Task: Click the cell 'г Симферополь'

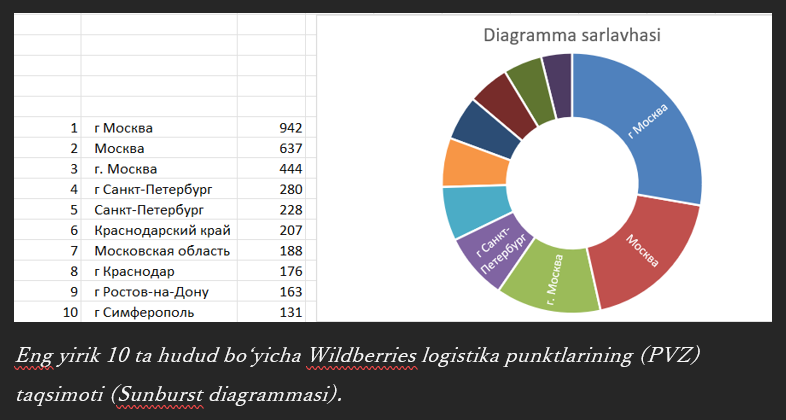Action: point(159,313)
